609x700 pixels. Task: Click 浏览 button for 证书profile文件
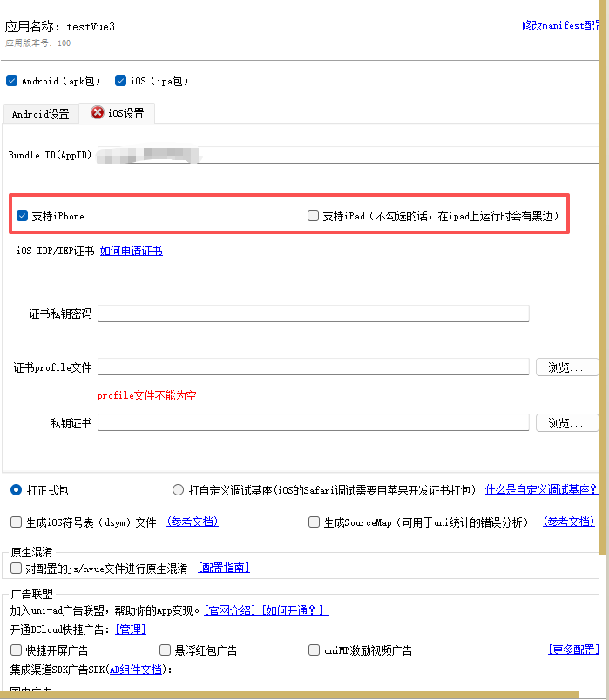pyautogui.click(x=566, y=367)
